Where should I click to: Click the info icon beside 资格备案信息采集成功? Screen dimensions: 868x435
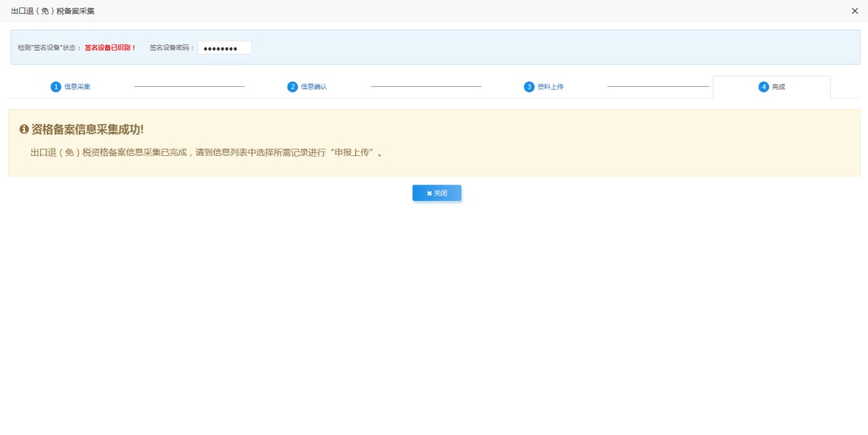pos(24,129)
